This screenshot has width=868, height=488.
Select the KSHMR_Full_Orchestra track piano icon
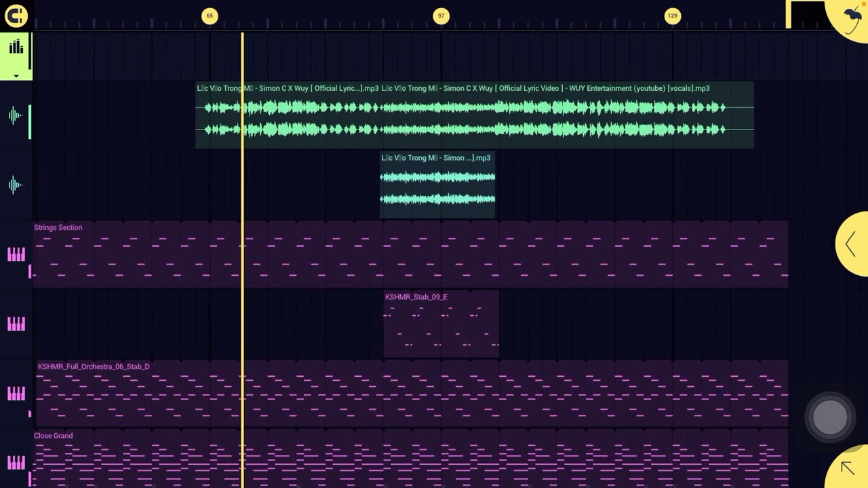(x=16, y=394)
